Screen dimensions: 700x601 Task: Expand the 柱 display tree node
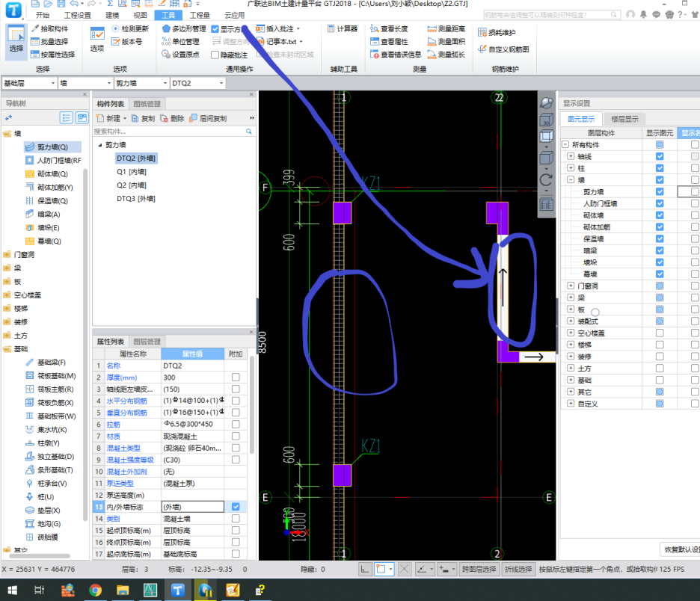[x=571, y=167]
